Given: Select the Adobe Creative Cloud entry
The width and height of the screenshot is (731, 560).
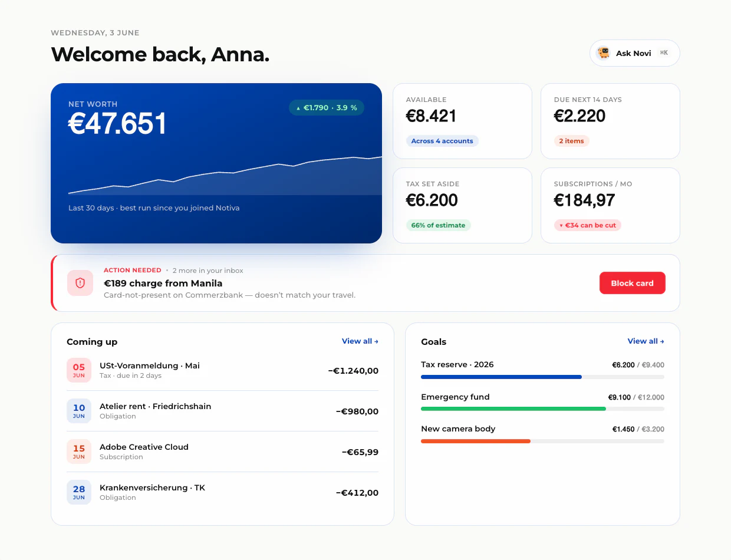Looking at the screenshot, I should coord(222,452).
